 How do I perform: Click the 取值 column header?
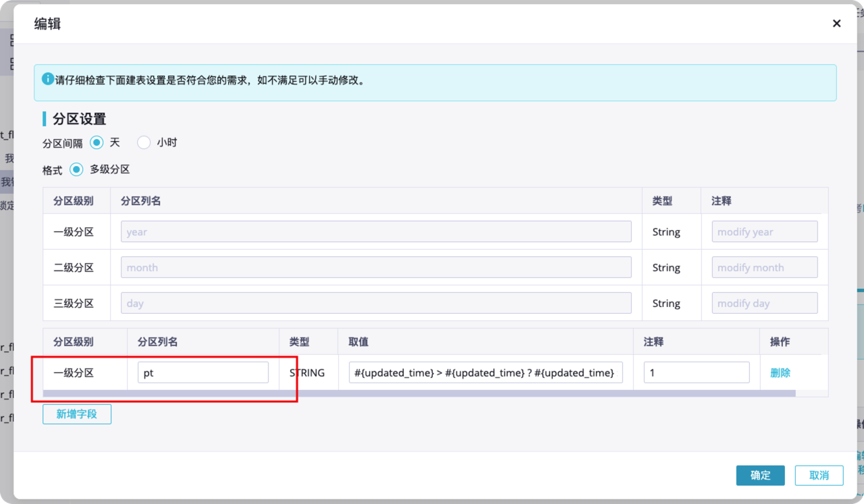point(358,341)
